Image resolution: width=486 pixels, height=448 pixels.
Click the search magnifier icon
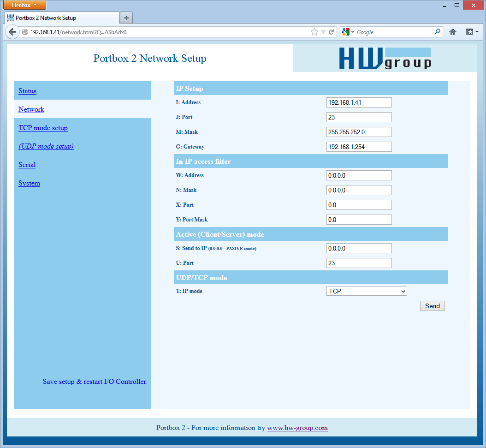[437, 32]
